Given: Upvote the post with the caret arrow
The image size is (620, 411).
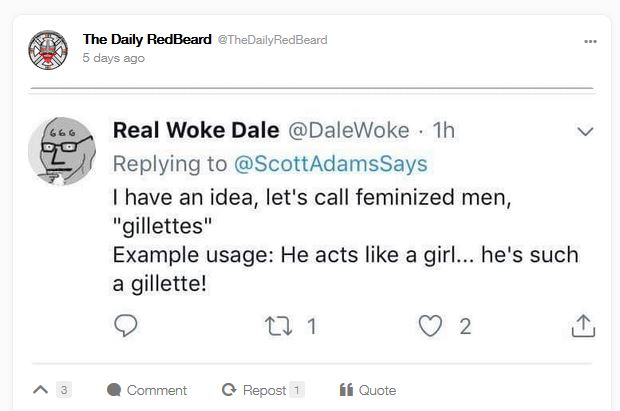Looking at the screenshot, I should tap(40, 390).
